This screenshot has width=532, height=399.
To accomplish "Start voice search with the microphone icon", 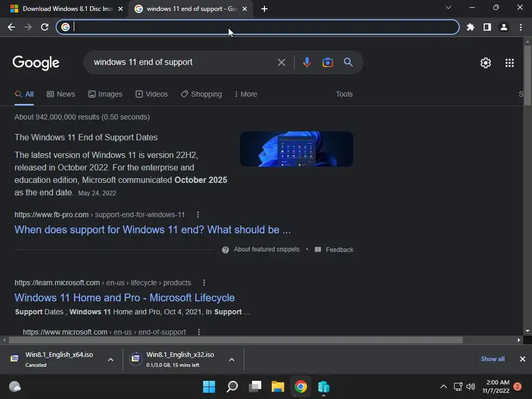I will pos(307,62).
